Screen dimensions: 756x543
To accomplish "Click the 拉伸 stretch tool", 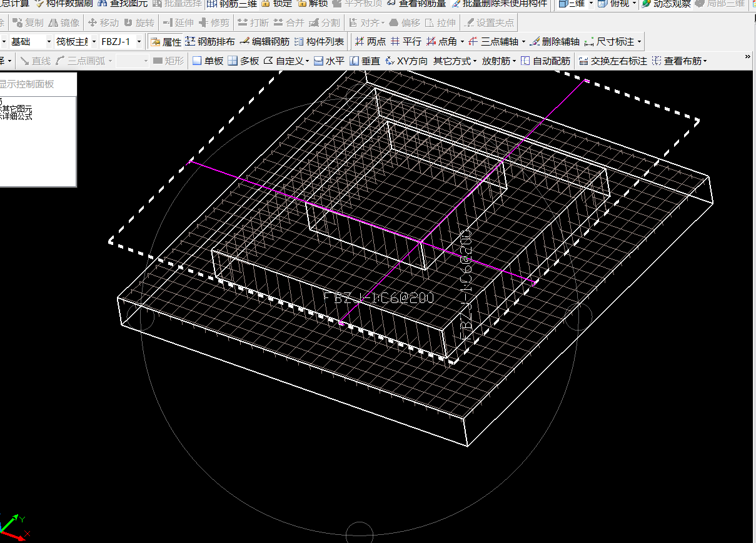I will point(440,23).
